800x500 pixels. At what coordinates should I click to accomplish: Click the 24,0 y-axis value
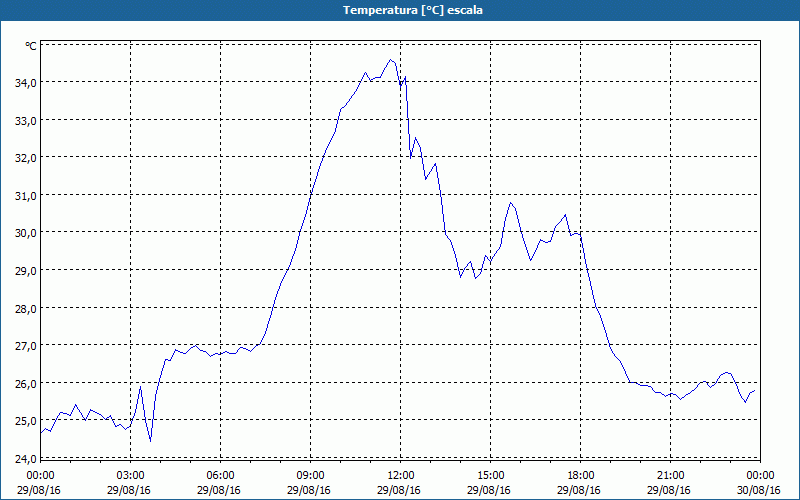coord(26,459)
